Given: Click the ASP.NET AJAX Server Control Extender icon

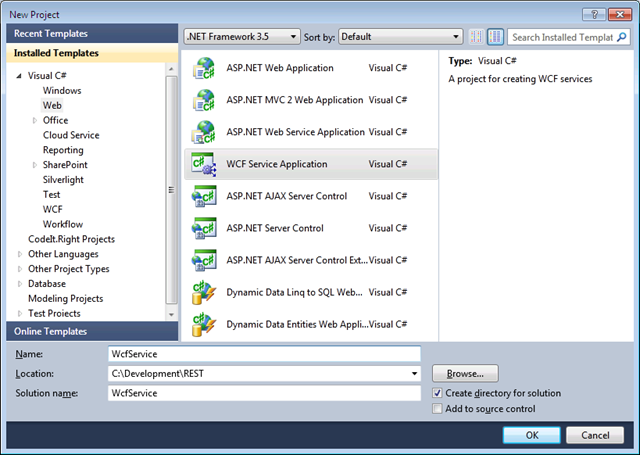Looking at the screenshot, I should click(204, 260).
